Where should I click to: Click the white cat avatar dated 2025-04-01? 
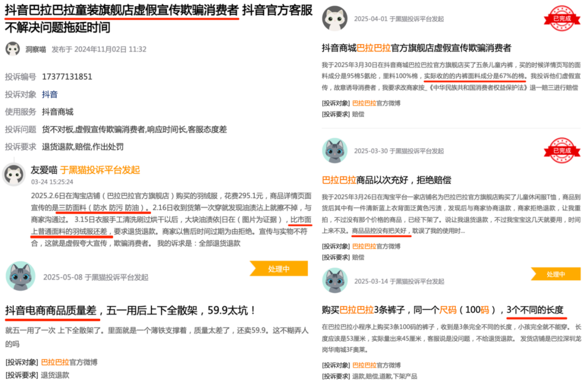pos(335,19)
